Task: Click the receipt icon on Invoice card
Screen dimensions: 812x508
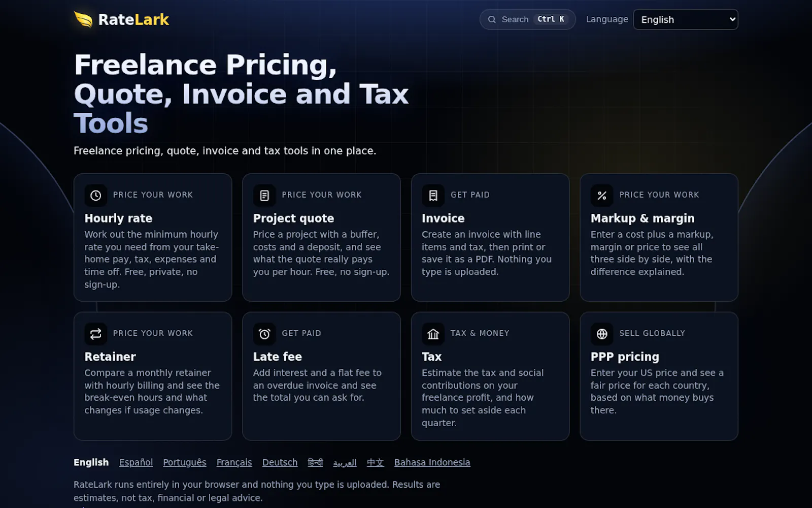Action: click(x=433, y=195)
